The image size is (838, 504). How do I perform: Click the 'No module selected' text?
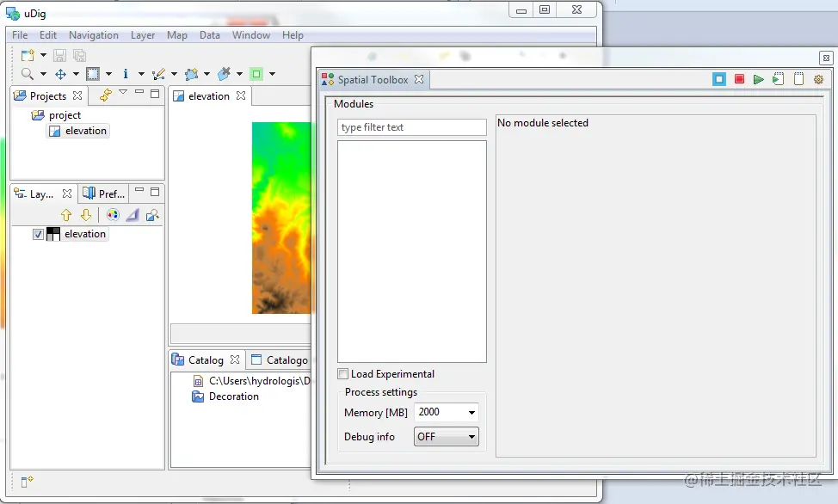click(542, 123)
